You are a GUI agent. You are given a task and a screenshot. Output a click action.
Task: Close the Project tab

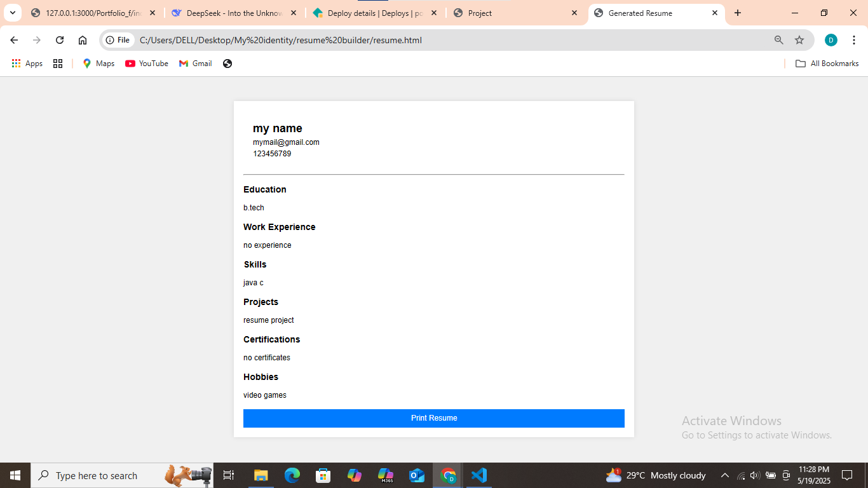[x=574, y=13]
